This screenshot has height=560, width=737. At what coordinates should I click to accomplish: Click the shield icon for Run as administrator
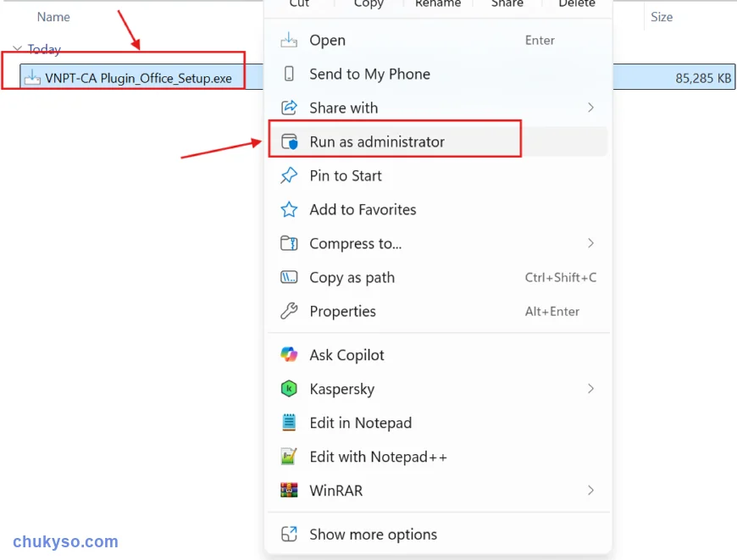pyautogui.click(x=289, y=141)
